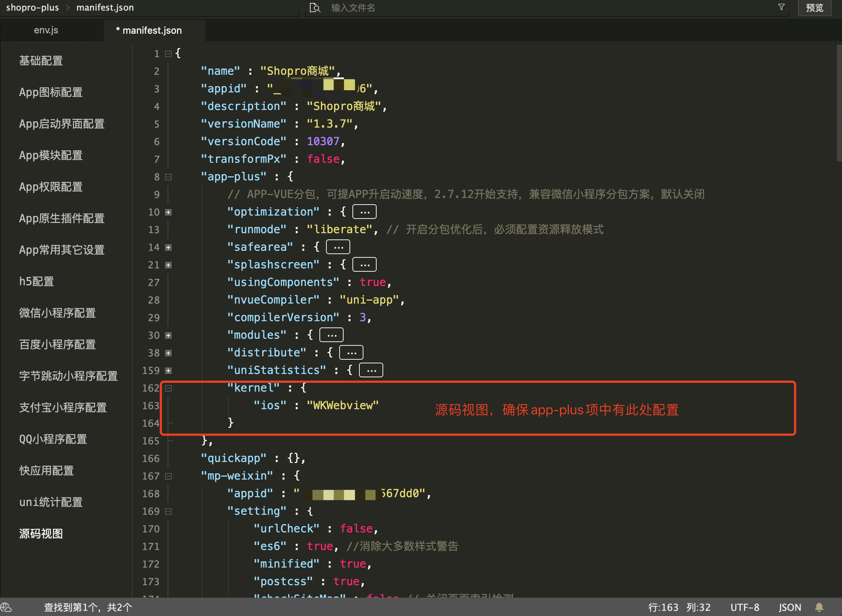842x616 pixels.
Task: Click the 查找到第1个，共2个 search status
Action: 88,608
